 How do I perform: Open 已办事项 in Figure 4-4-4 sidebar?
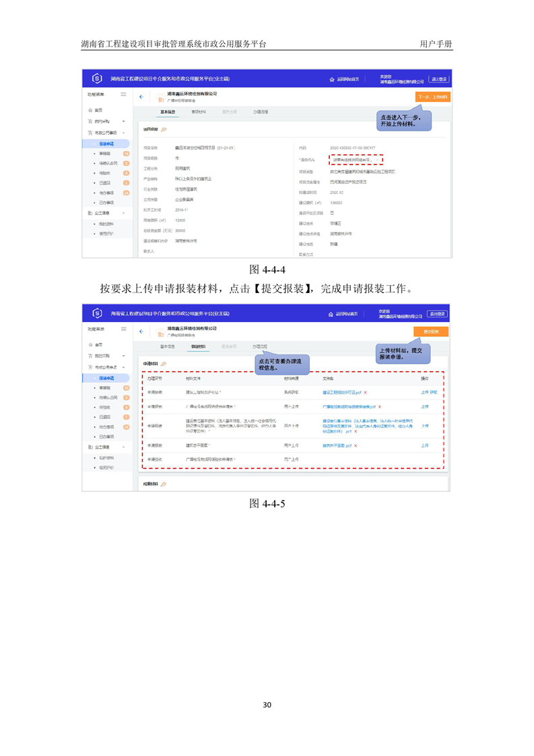click(x=106, y=203)
